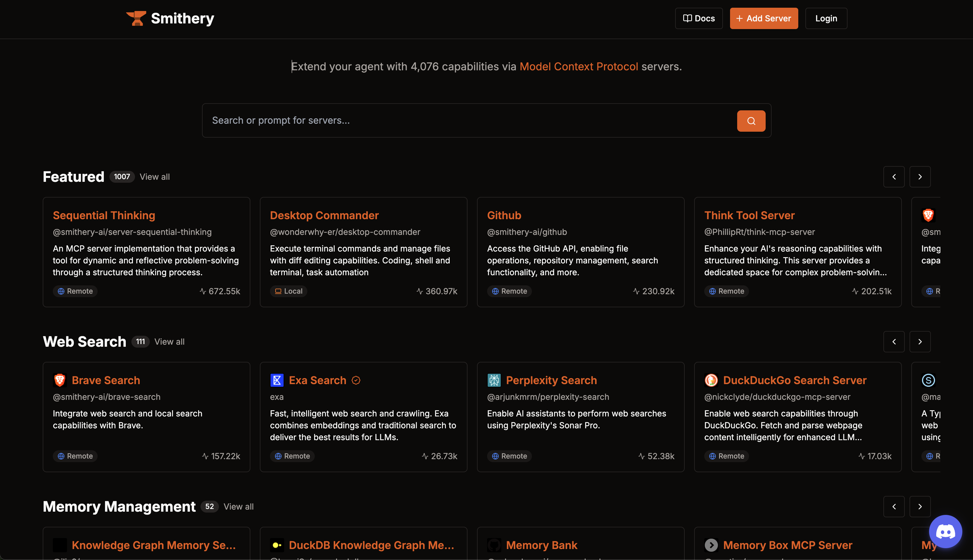973x560 pixels.
Task: Open the Perplexity Search server
Action: point(551,380)
